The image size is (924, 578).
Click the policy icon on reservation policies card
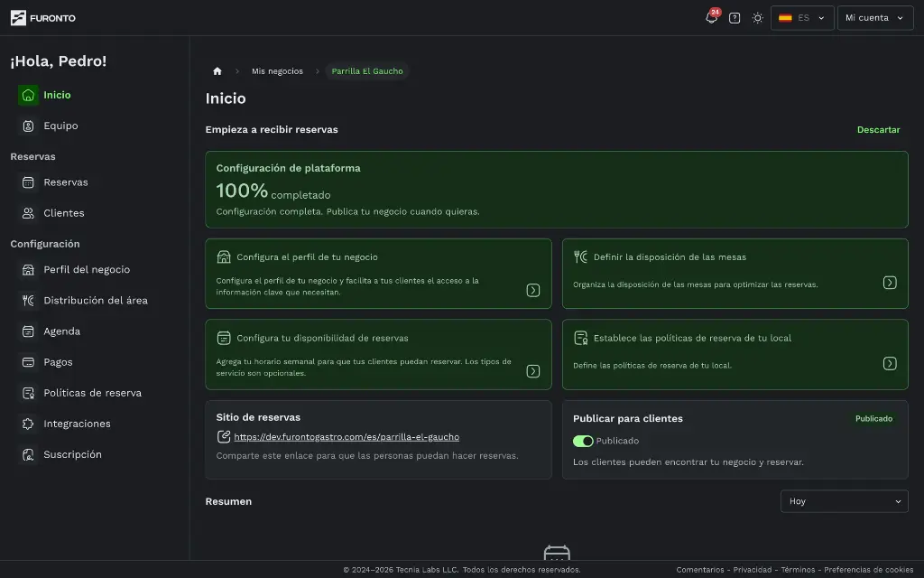coord(580,338)
